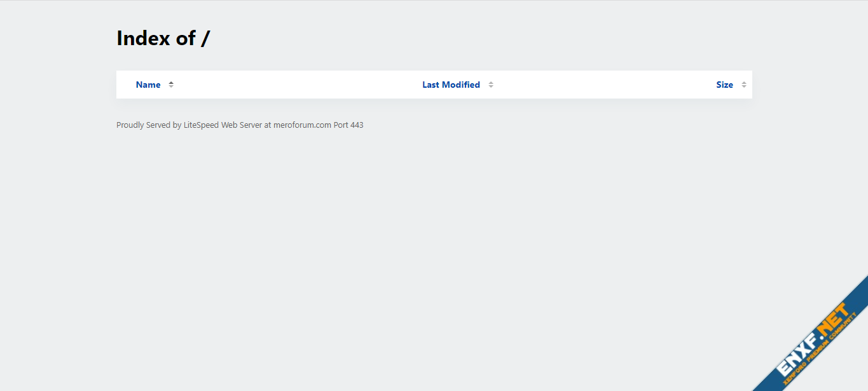Screen dimensions: 868x391
Task: Click the sort arrows beside Size
Action: (x=744, y=85)
